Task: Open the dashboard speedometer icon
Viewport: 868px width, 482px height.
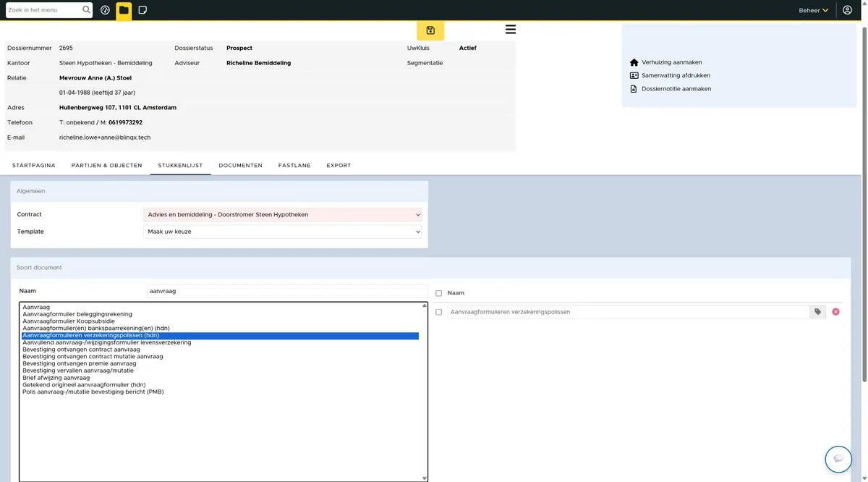Action: pos(106,10)
